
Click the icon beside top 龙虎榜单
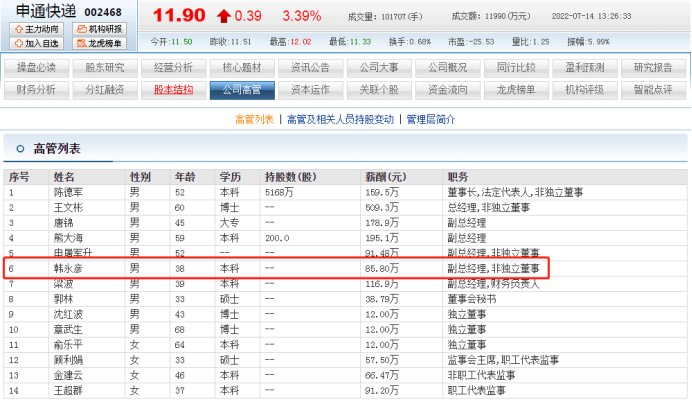point(82,43)
